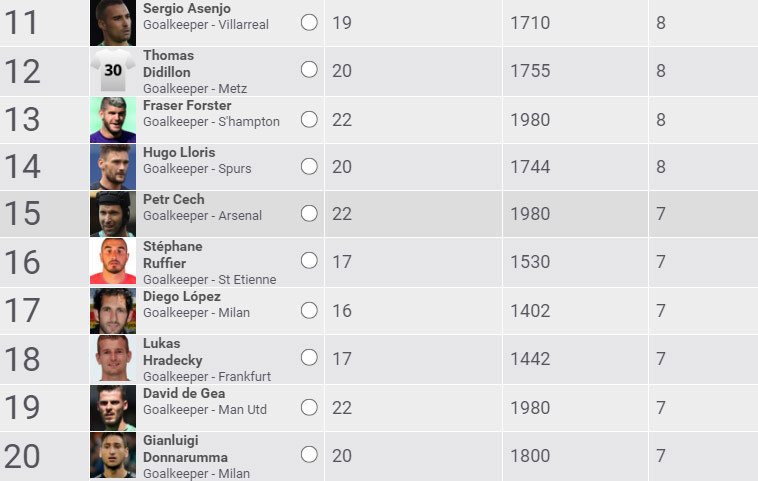The width and height of the screenshot is (758, 481).
Task: Select Thomas Didillon's radio button
Action: (309, 70)
